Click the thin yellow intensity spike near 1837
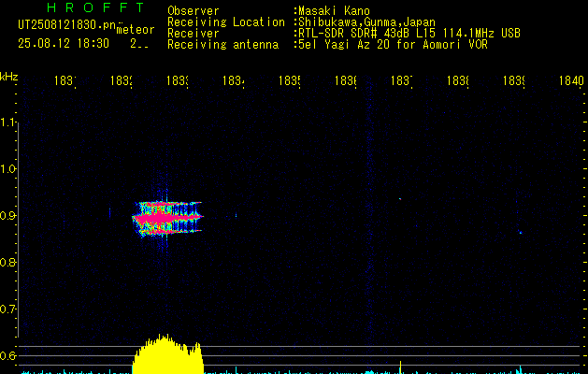The image size is (588, 374). [400, 367]
